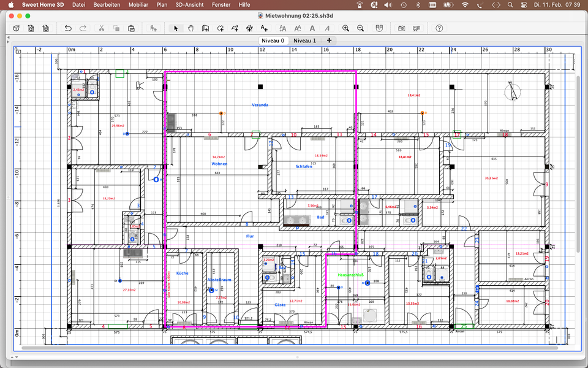The width and height of the screenshot is (588, 368).
Task: Click the upper split-pane arrow below the toolbar
Action: pyautogui.click(x=8, y=37)
